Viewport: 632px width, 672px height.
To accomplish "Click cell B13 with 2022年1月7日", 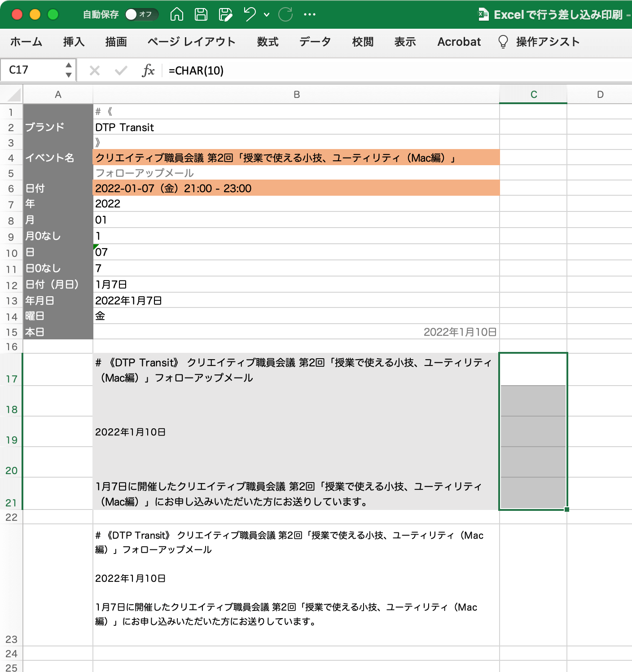I will [296, 300].
